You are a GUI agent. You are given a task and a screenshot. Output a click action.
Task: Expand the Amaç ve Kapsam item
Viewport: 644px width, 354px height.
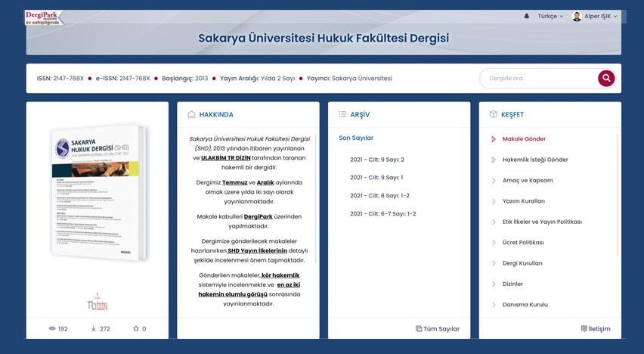pos(528,181)
